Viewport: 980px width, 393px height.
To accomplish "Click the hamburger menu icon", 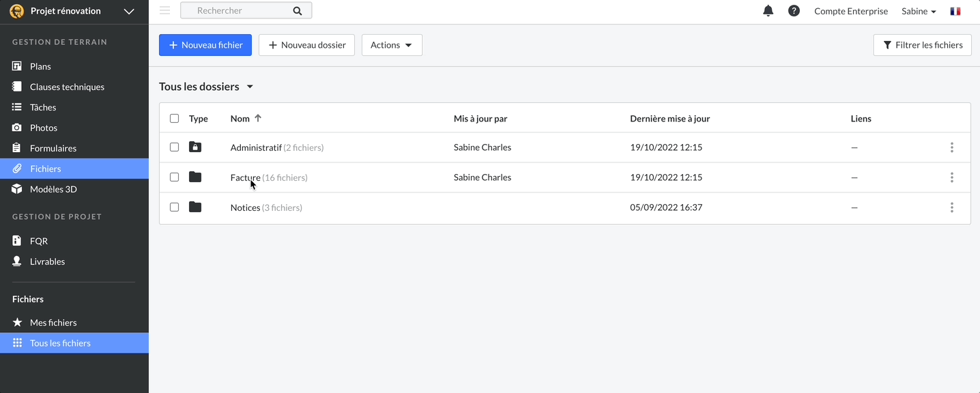I will (164, 11).
